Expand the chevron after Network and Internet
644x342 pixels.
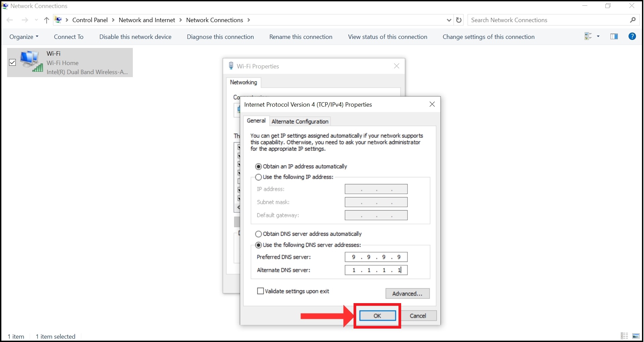point(180,20)
